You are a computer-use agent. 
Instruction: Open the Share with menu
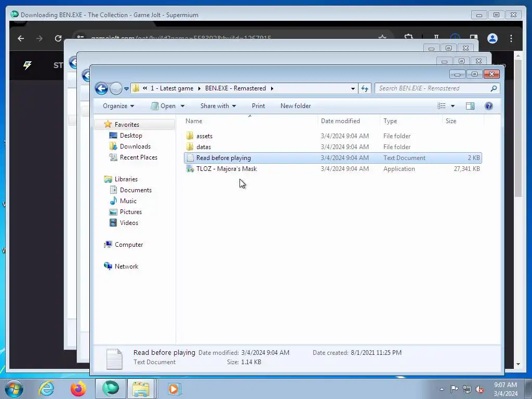click(x=218, y=106)
